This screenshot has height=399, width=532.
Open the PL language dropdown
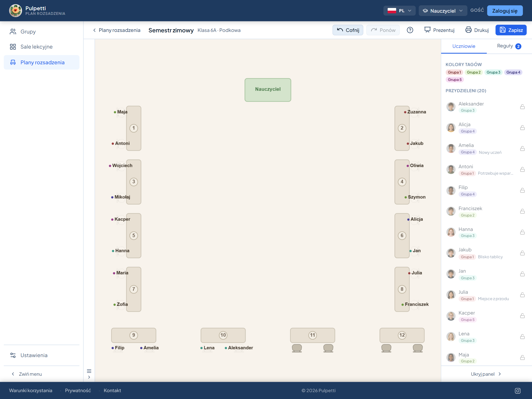pyautogui.click(x=399, y=11)
